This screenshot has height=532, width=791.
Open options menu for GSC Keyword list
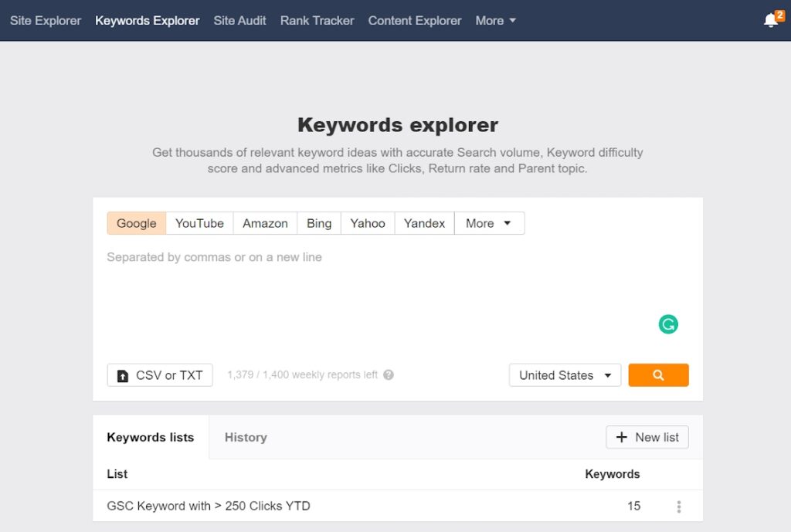pyautogui.click(x=678, y=507)
